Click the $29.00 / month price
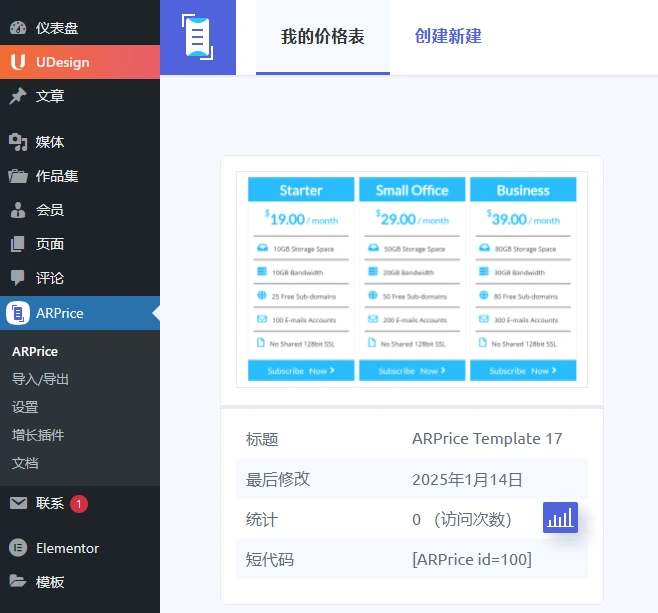Viewport: 658px width, 613px height. [x=412, y=219]
